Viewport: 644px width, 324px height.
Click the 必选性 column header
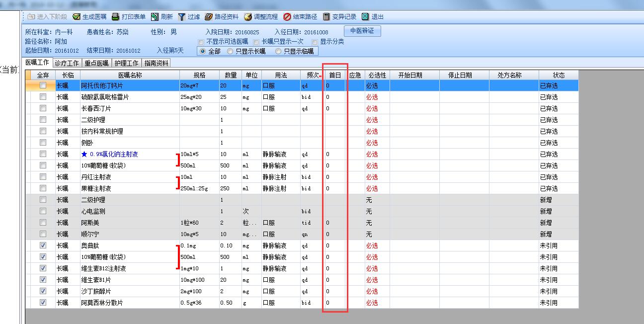pos(377,75)
